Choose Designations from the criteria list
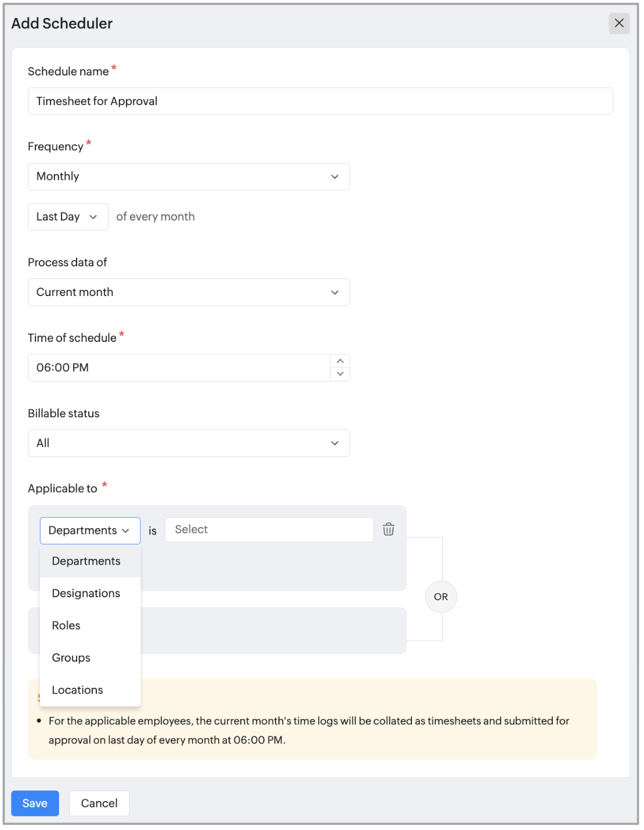Screen dimensions: 644x830 pyautogui.click(x=86, y=593)
